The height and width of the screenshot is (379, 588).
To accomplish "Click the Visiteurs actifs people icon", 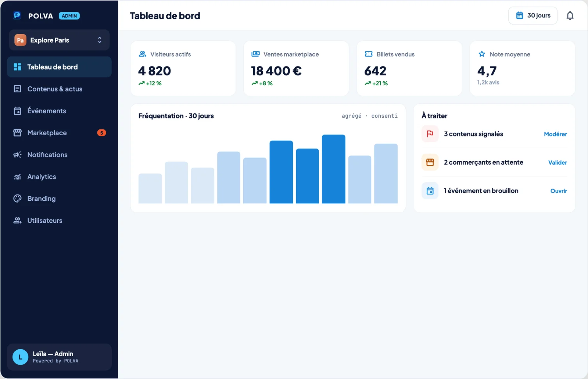I will [x=142, y=54].
